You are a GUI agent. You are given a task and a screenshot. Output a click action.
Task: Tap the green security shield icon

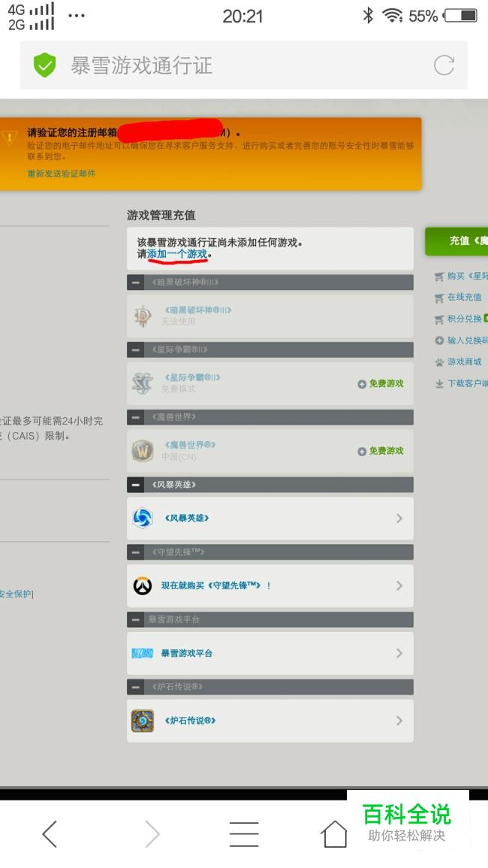pyautogui.click(x=44, y=65)
